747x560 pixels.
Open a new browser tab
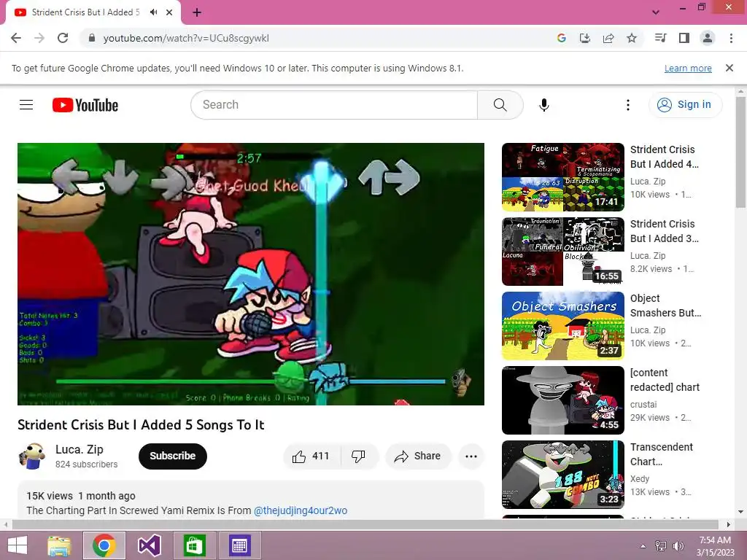point(197,12)
